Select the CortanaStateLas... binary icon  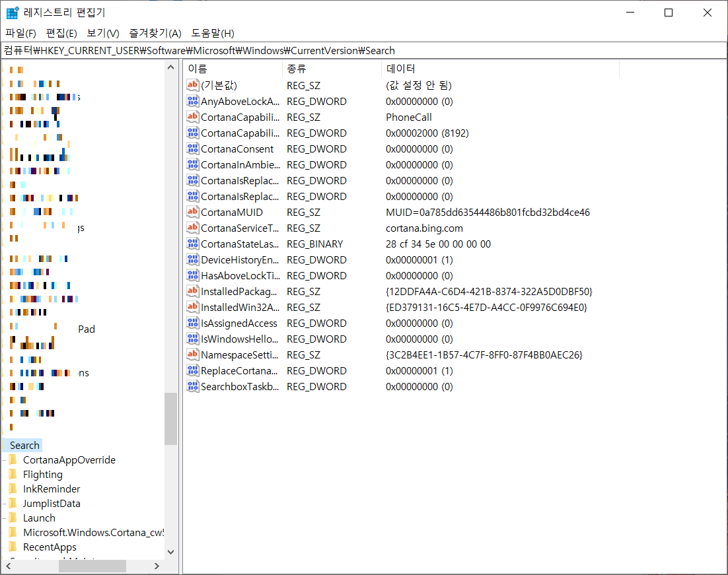click(193, 243)
